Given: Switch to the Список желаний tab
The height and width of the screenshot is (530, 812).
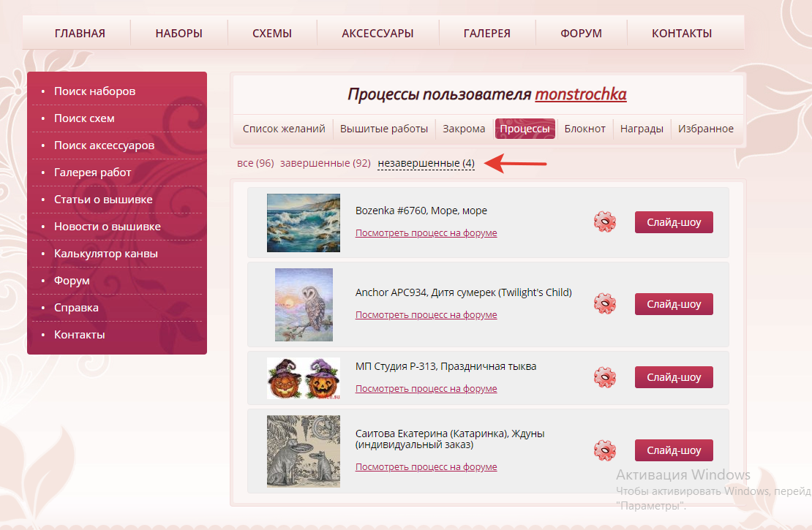Looking at the screenshot, I should pyautogui.click(x=284, y=129).
